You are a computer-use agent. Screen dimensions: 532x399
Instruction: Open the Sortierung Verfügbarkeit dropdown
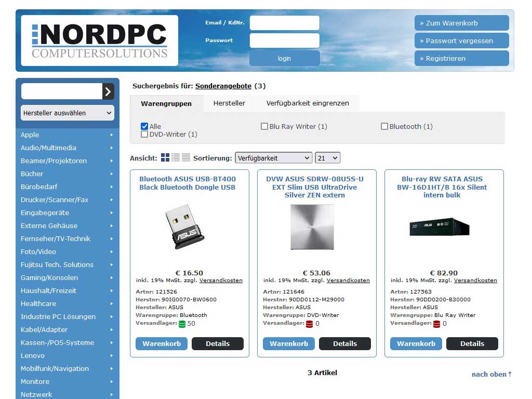(273, 158)
